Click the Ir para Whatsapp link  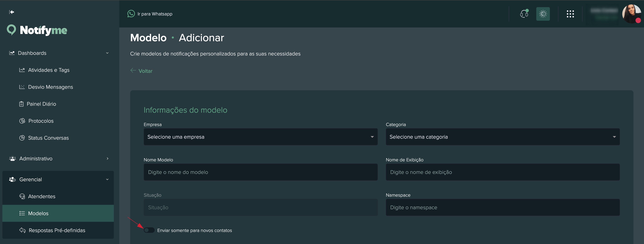[155, 14]
